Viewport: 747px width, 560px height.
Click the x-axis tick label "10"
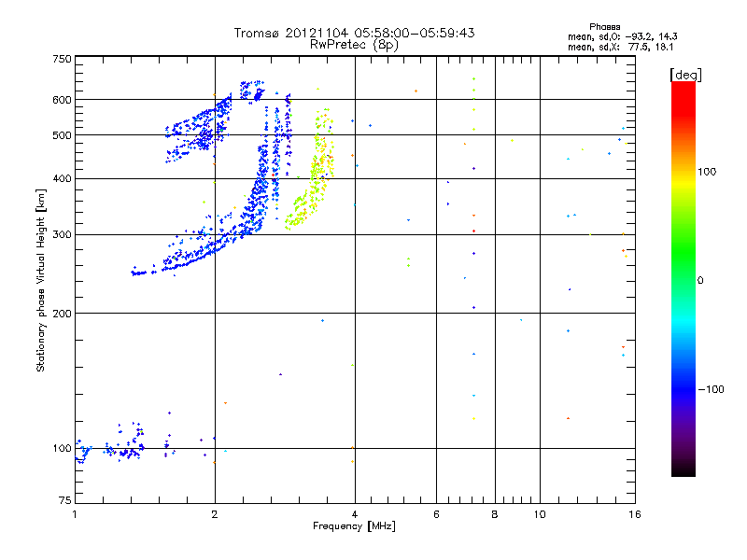[540, 514]
